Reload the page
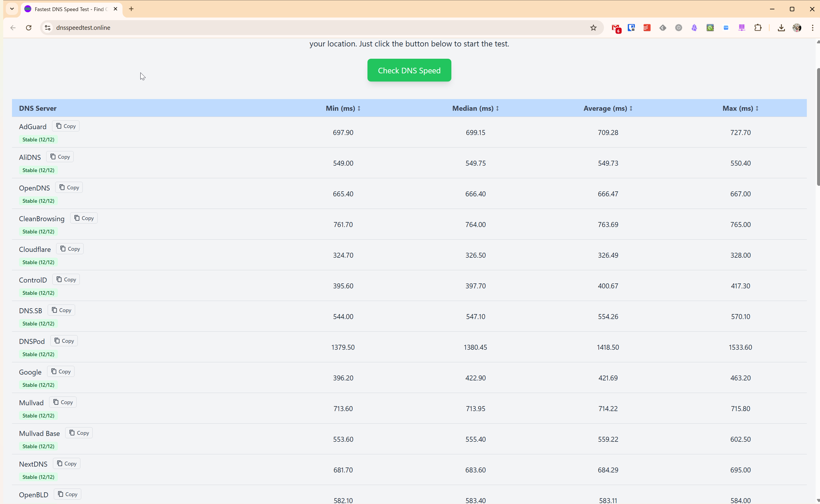820x504 pixels. (29, 28)
